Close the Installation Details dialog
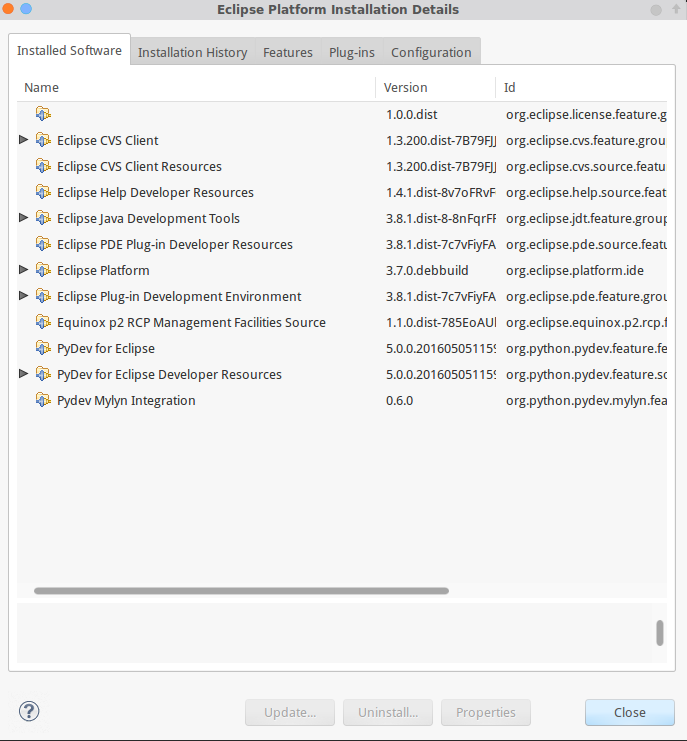This screenshot has height=741, width=687. pos(630,712)
